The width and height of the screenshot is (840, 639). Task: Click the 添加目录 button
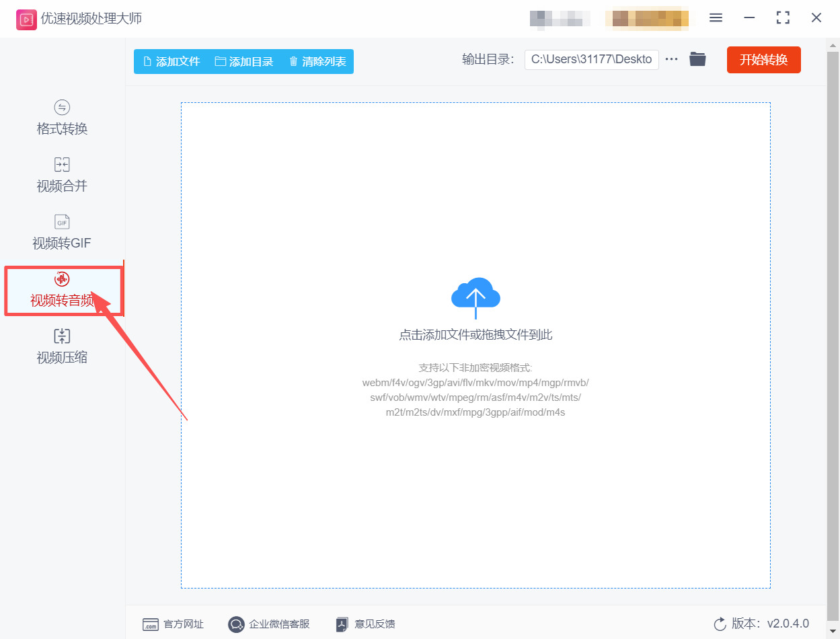click(x=244, y=61)
